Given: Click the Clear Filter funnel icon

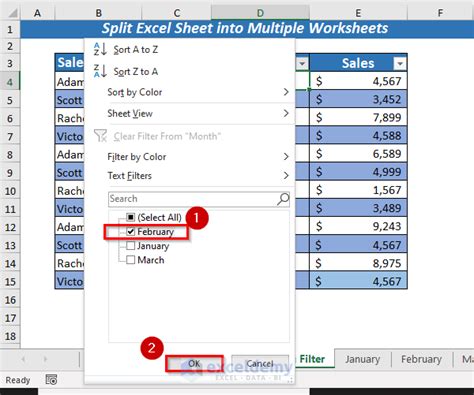Looking at the screenshot, I should (100, 136).
